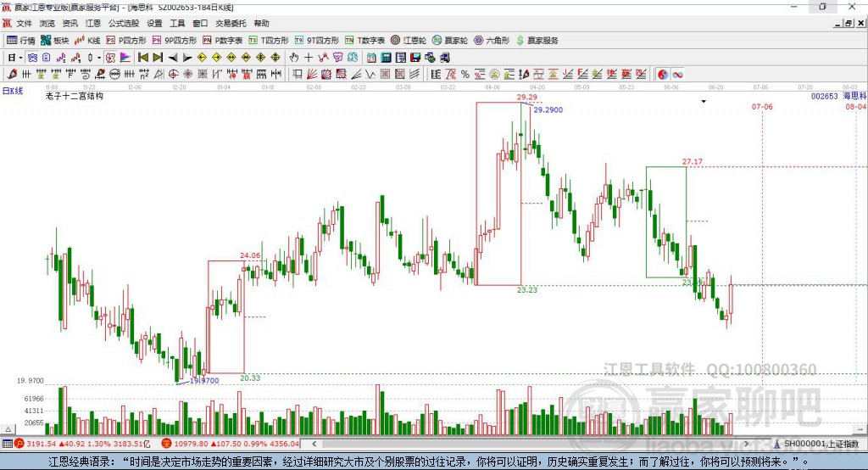Select the rectangle box drawing tool
The width and height of the screenshot is (868, 470).
point(298,75)
